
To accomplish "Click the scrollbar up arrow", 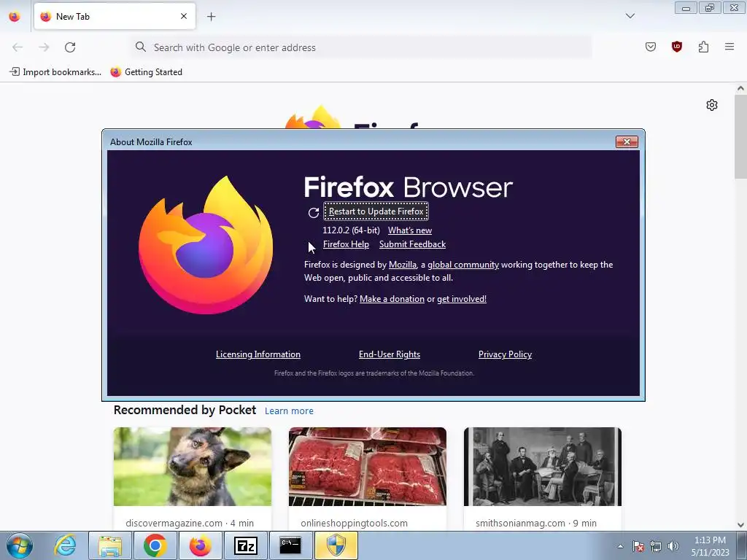I will coord(740,88).
